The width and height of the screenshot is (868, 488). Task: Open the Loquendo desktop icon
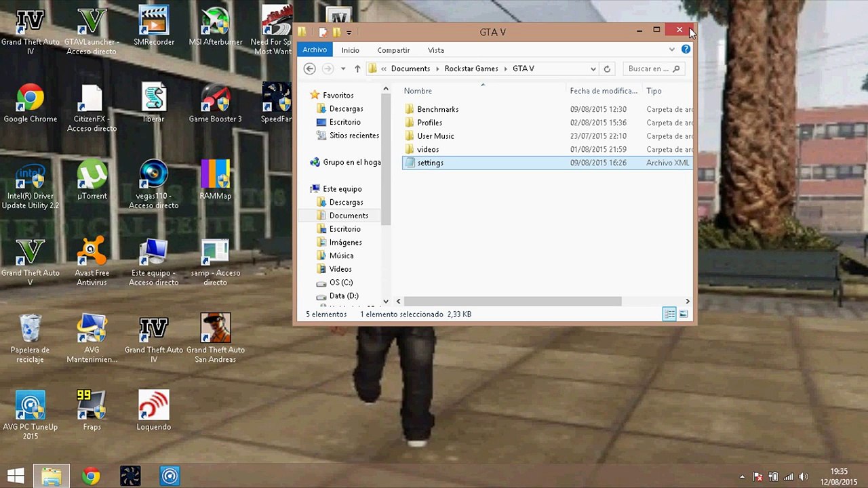pyautogui.click(x=153, y=411)
